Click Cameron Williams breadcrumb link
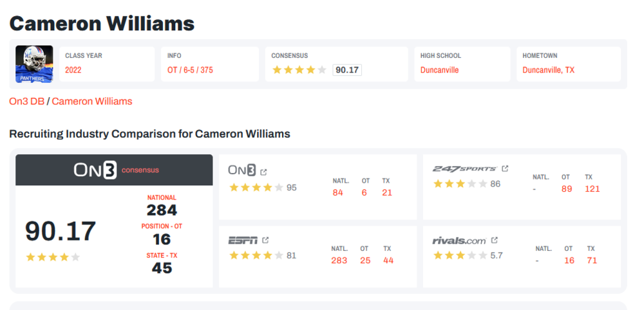Image resolution: width=644 pixels, height=310 pixels. [92, 101]
